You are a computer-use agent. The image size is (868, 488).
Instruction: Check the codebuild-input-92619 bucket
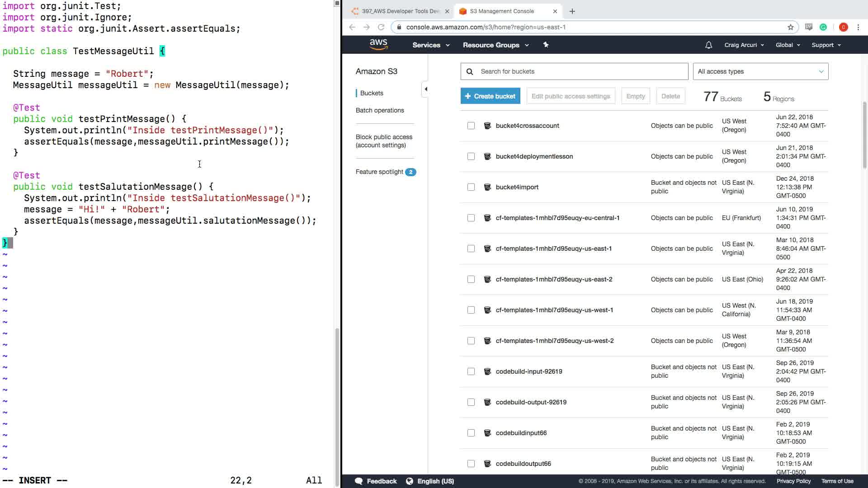[x=471, y=371]
